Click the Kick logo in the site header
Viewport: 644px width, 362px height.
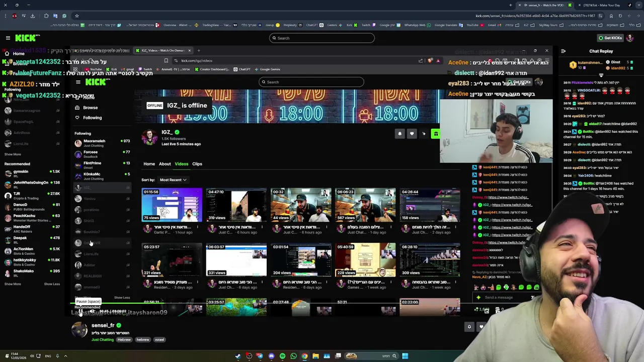tap(27, 38)
